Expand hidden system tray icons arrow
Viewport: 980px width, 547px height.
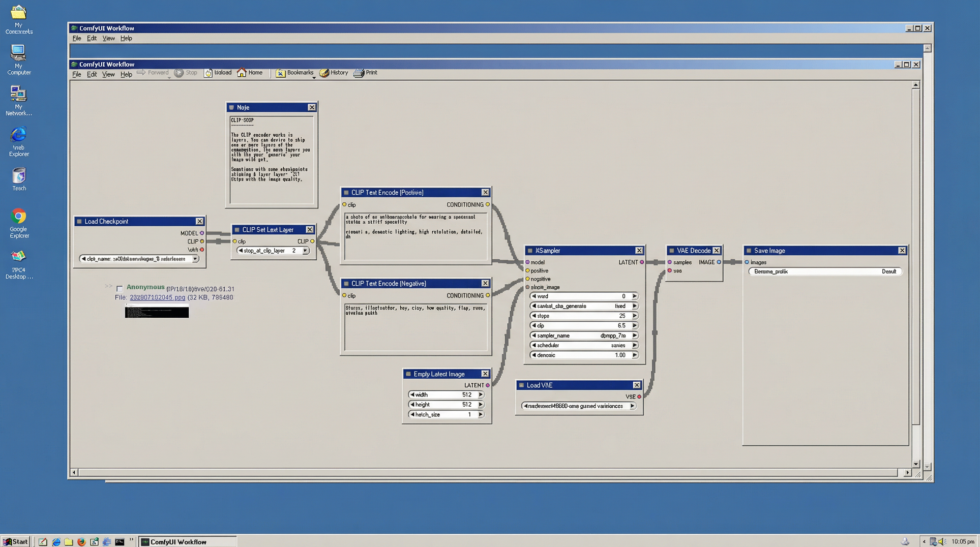[x=924, y=542]
